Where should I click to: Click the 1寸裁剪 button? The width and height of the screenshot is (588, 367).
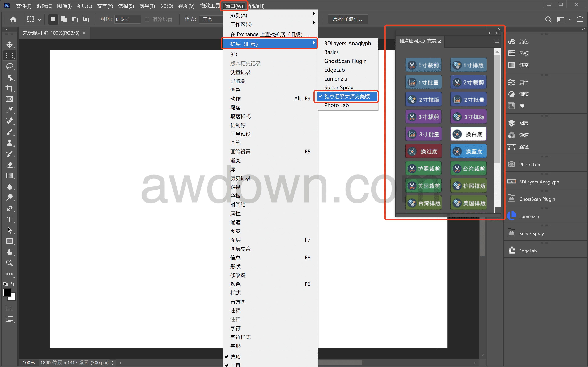423,65
